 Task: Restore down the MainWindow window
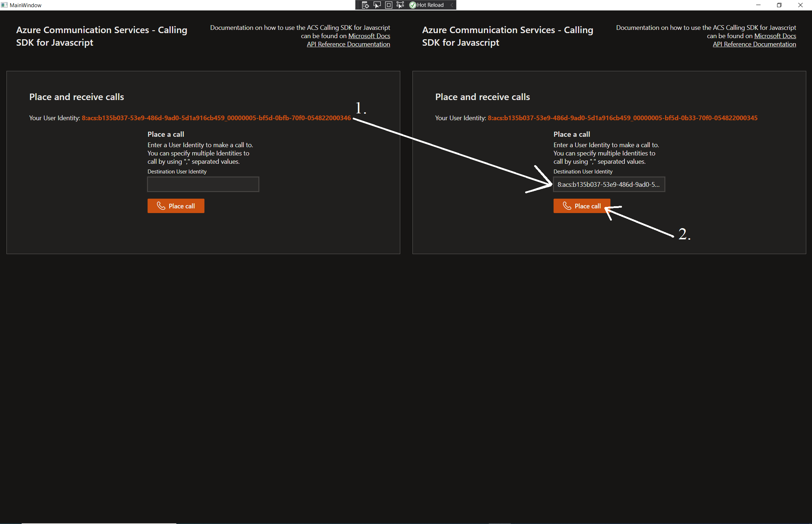click(779, 5)
